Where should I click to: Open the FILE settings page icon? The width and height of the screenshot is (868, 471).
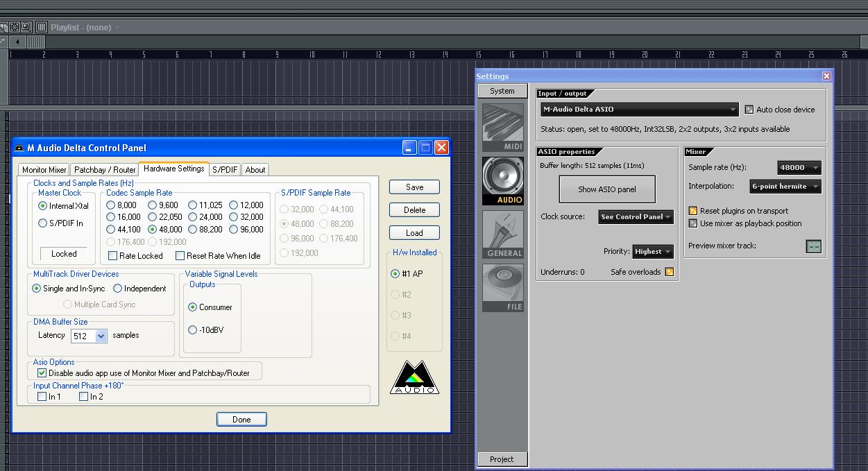[503, 288]
